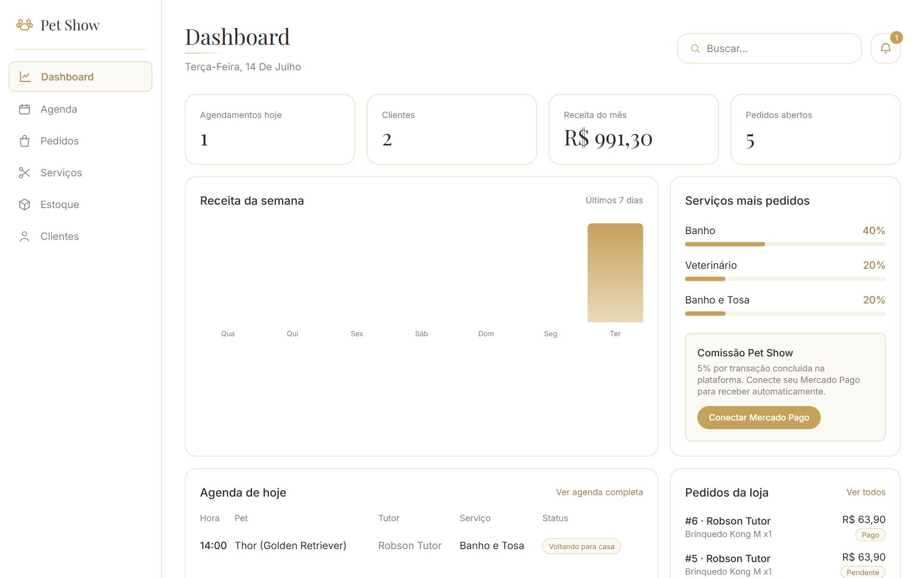Click the Pet Show paw logo
This screenshot has width=924, height=578.
[x=25, y=25]
